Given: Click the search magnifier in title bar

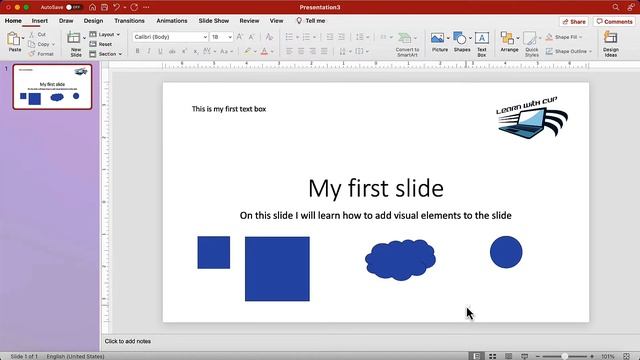Looking at the screenshot, I should (x=616, y=7).
